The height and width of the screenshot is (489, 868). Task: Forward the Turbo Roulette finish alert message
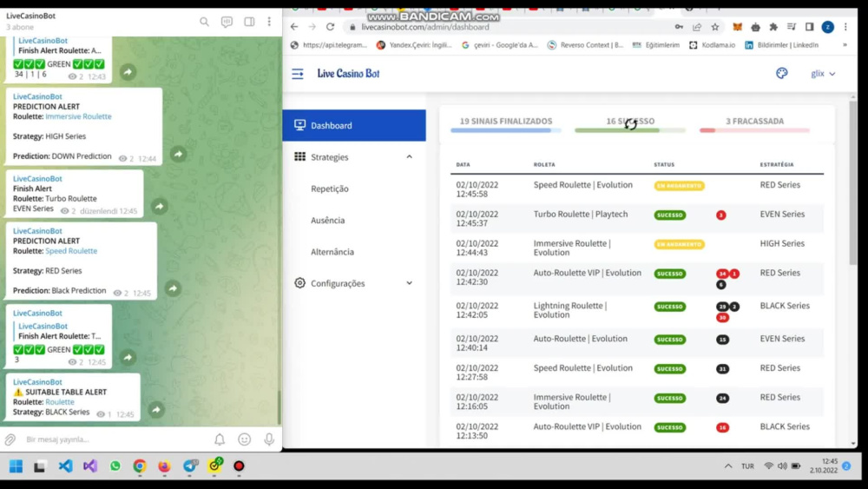coord(160,206)
